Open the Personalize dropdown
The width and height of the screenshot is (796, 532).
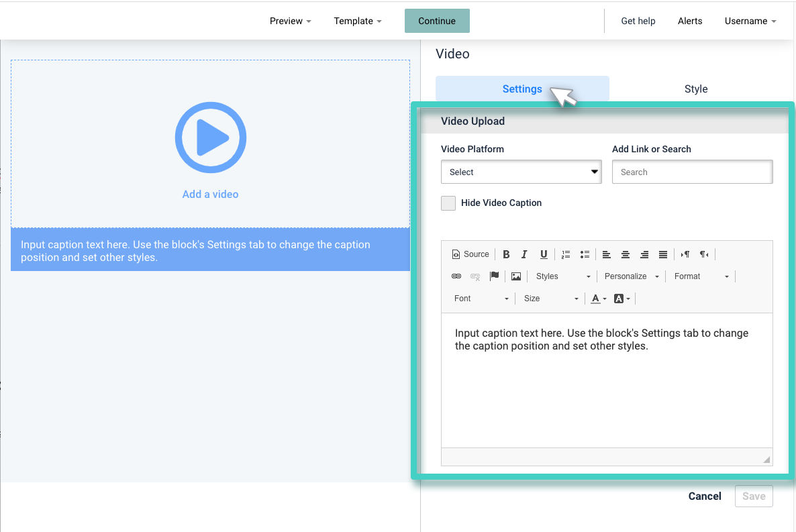point(632,276)
